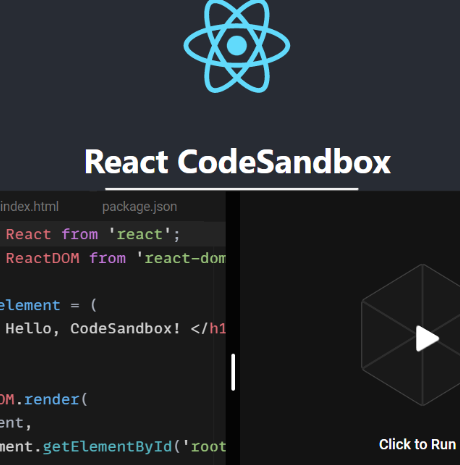Click the React CodeSandbox heading
Image resolution: width=460 pixels, height=465 pixels.
[237, 162]
